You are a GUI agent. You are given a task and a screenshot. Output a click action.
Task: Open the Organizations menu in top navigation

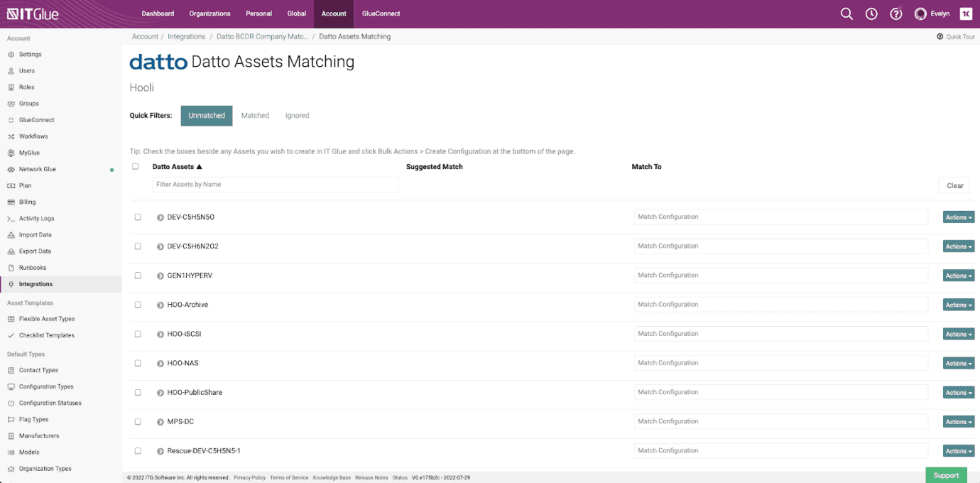pyautogui.click(x=209, y=13)
